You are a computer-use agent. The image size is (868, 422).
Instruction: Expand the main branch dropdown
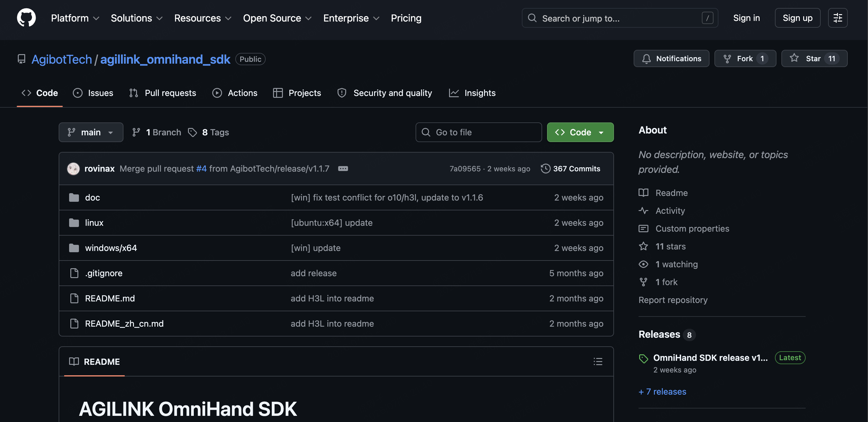point(91,132)
